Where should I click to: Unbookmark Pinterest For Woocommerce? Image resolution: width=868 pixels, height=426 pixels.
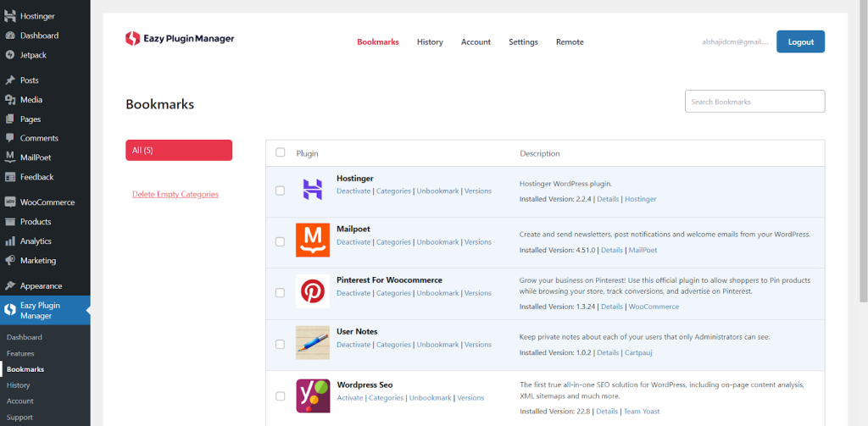(438, 293)
